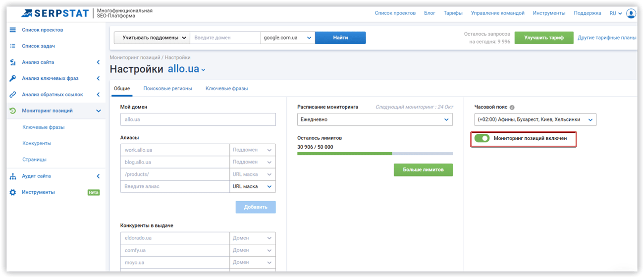Click the timezone info icon

click(512, 107)
